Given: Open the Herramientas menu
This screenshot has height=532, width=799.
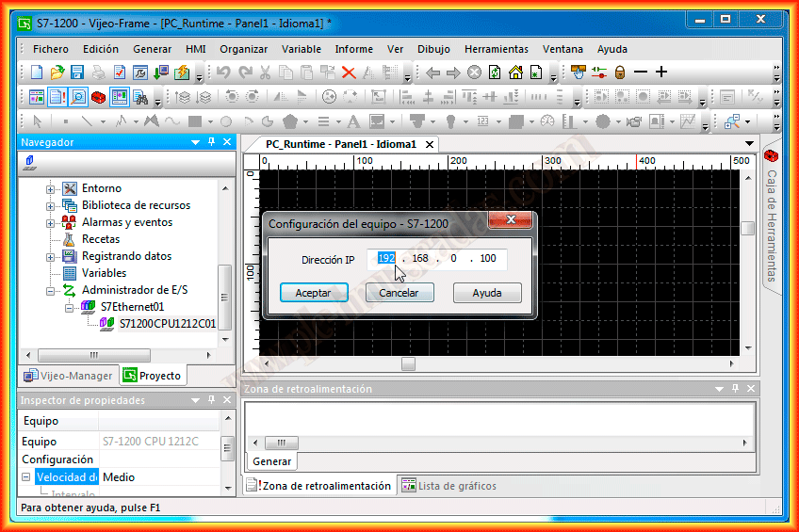Looking at the screenshot, I should tap(496, 49).
